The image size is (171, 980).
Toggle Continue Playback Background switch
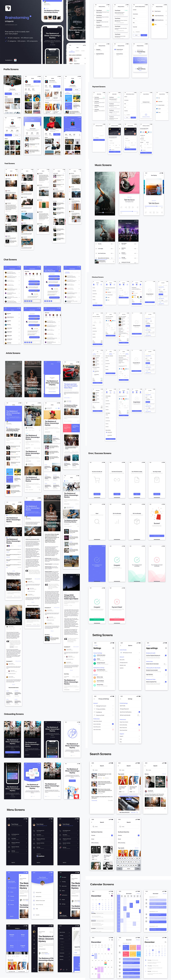point(165,655)
